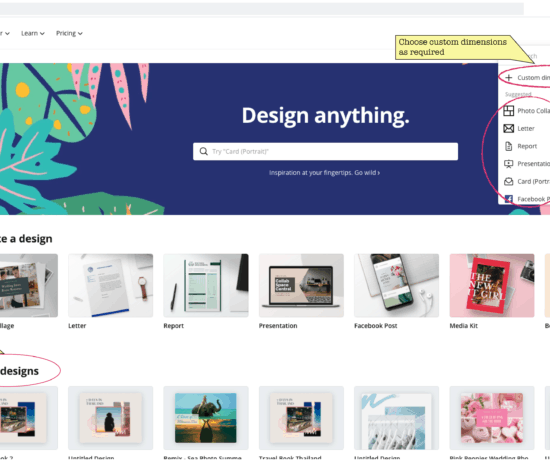Expand the Learn dropdown menu

tap(33, 33)
